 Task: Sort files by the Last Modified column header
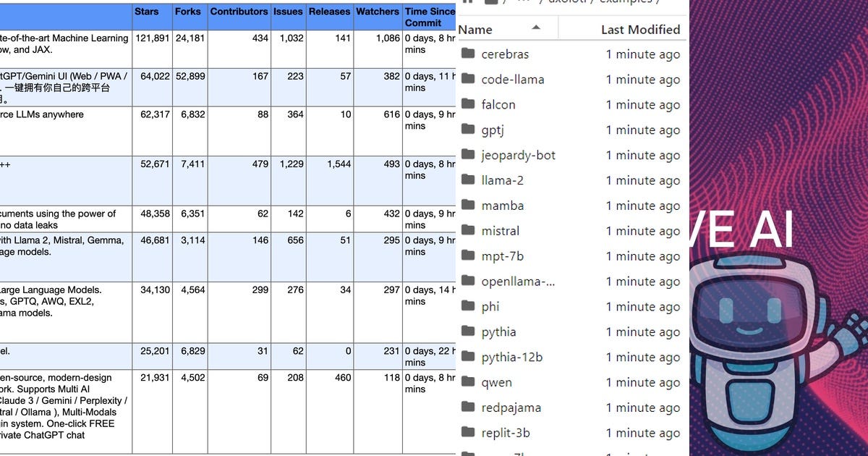tap(640, 29)
